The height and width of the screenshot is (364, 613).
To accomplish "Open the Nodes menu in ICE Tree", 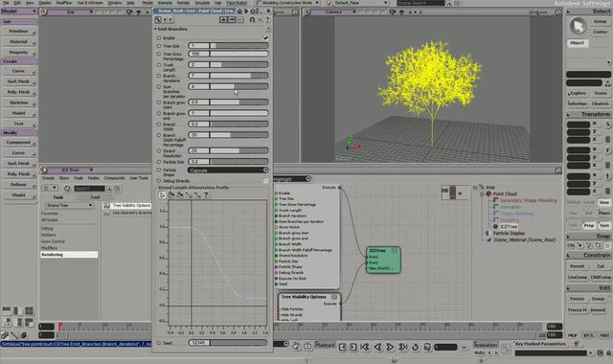I will pyautogui.click(x=93, y=178).
